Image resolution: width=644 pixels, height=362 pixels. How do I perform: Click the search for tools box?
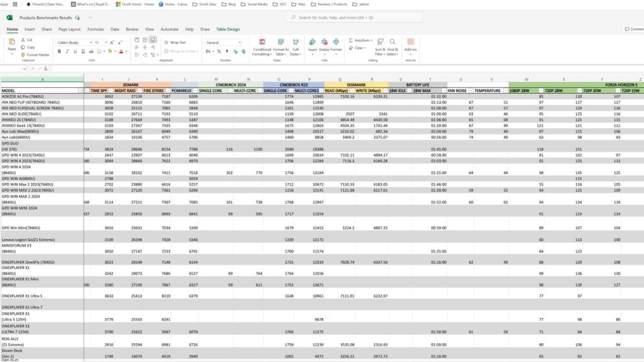(x=354, y=18)
